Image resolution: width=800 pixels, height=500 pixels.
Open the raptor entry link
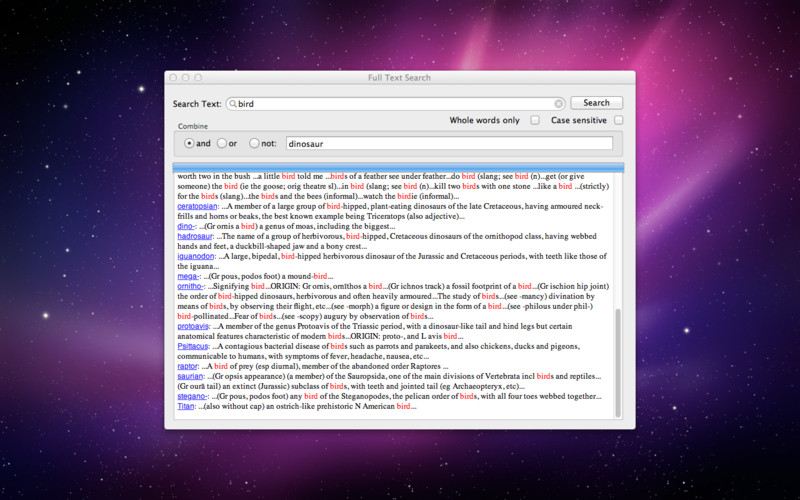click(187, 366)
